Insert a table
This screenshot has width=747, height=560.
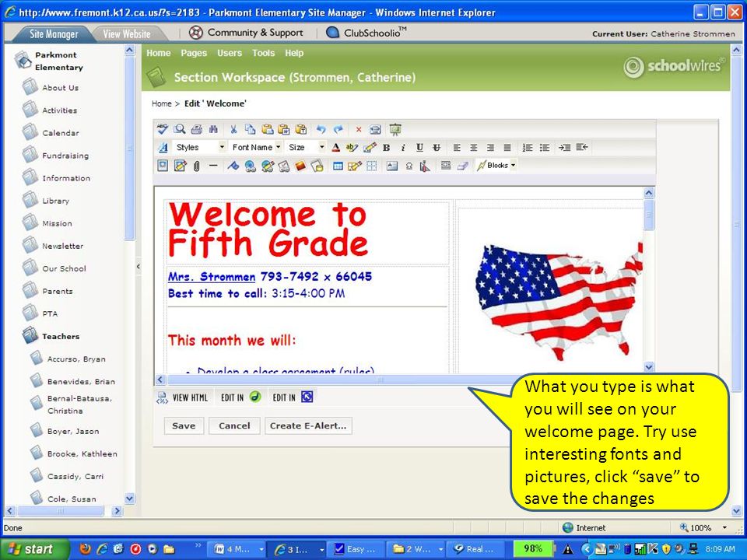click(338, 166)
